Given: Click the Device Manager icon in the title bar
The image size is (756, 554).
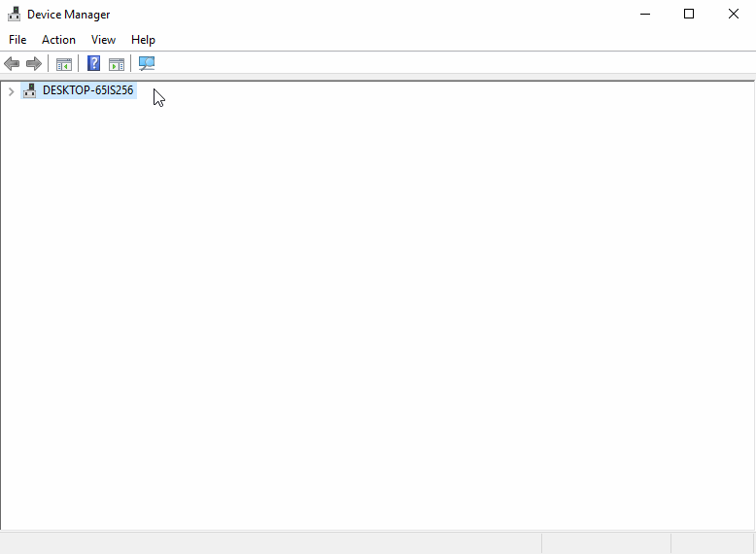Looking at the screenshot, I should 14,15.
